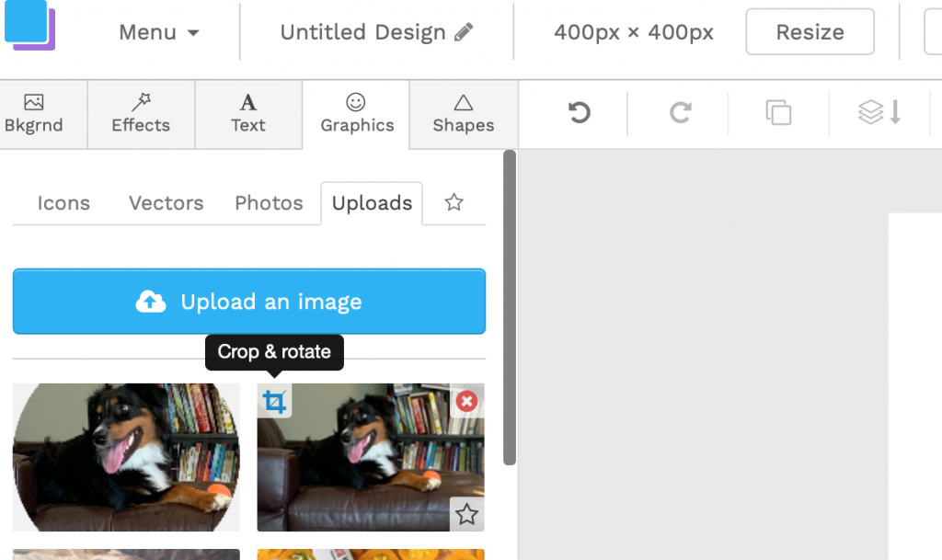942x560 pixels.
Task: Click the Resize button
Action: point(810,32)
